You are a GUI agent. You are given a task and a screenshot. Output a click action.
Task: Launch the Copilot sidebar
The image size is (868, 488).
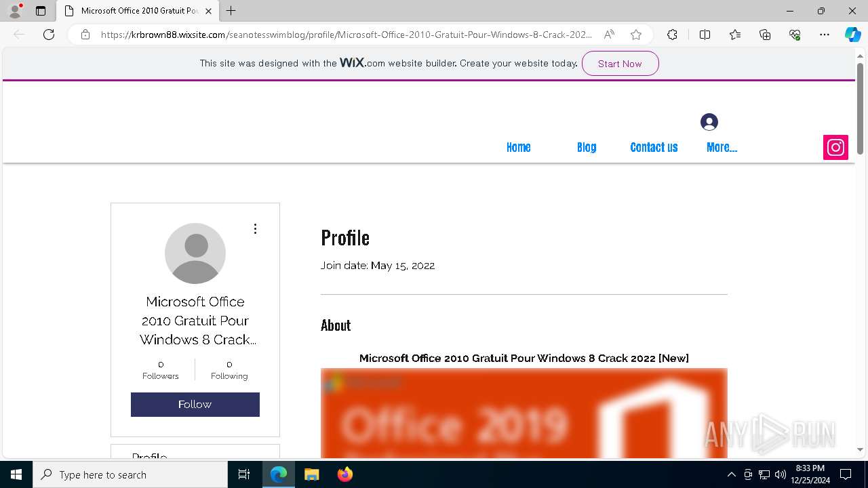[852, 35]
